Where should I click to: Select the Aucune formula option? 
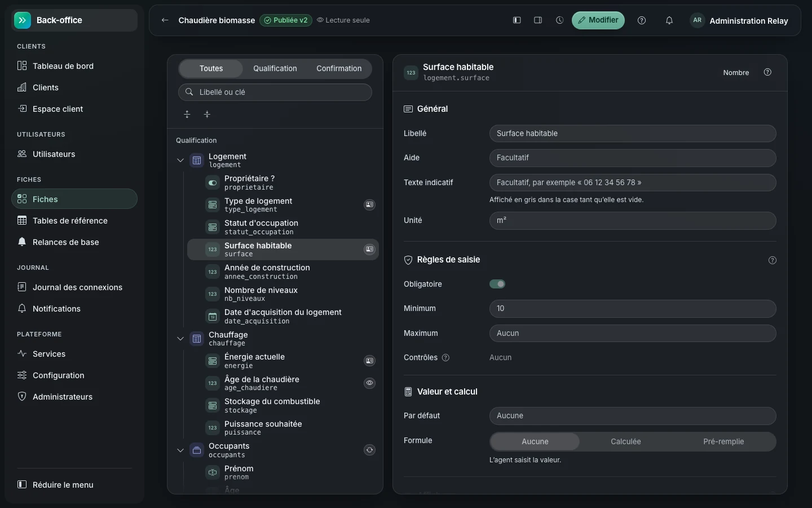pos(535,441)
